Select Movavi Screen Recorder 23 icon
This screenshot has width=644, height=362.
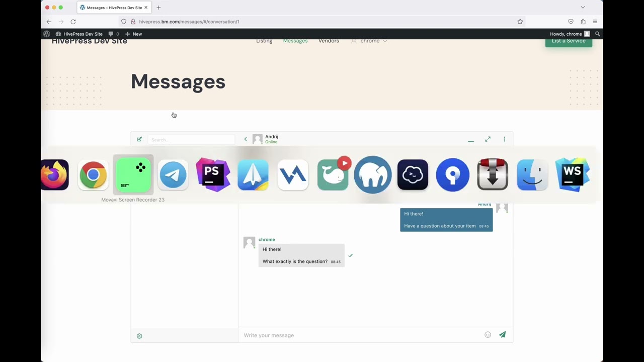point(133,175)
